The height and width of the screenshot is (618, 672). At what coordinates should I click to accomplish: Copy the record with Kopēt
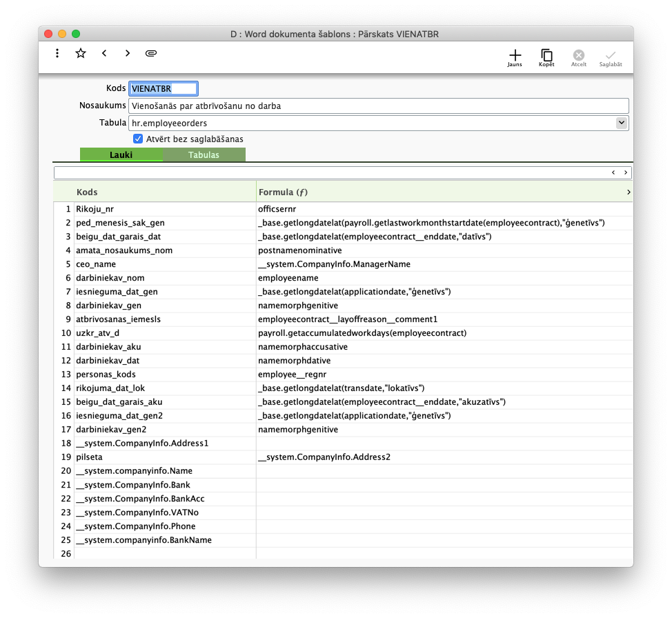pyautogui.click(x=546, y=58)
